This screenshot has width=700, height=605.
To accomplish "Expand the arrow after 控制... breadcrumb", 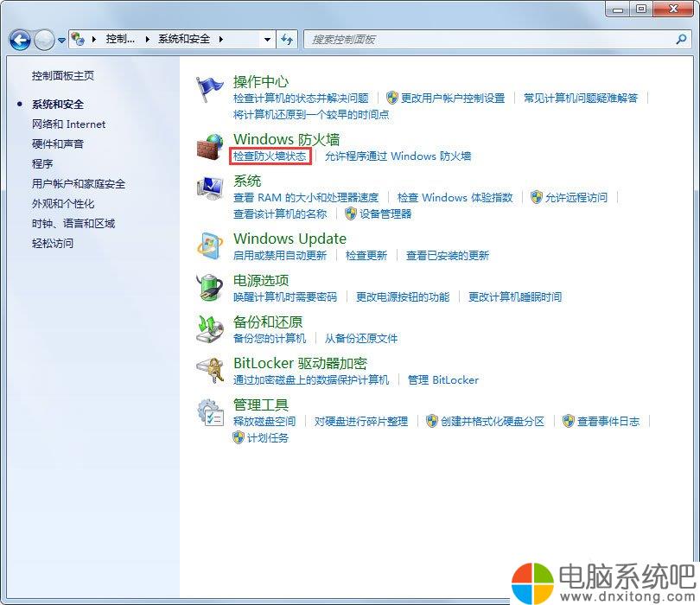I will point(147,39).
